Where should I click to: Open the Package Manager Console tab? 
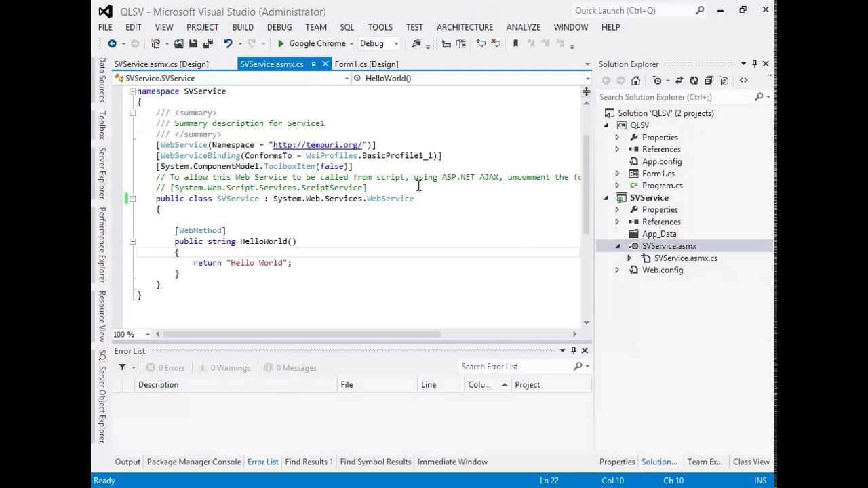click(194, 462)
